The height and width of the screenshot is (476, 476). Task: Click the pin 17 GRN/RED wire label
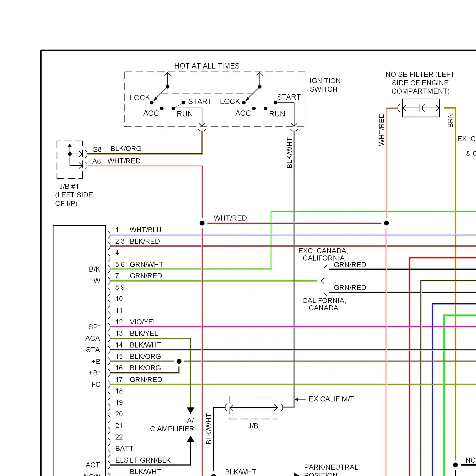(146, 380)
